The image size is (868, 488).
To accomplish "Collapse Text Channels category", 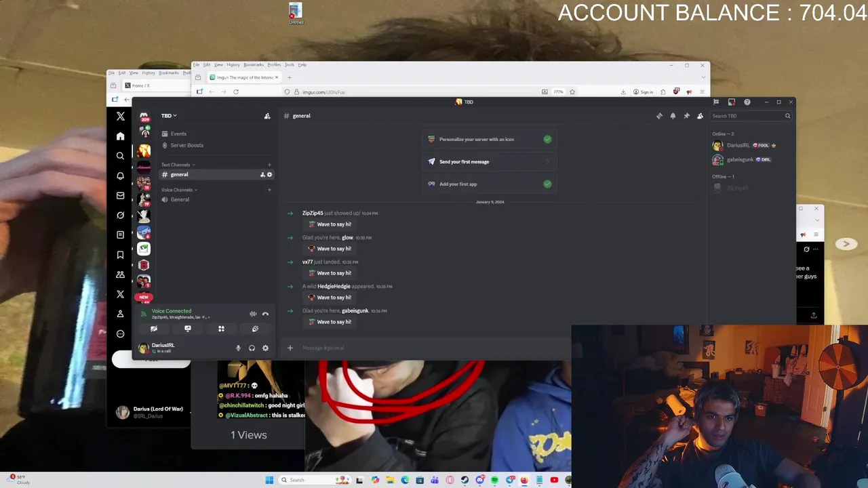I will (178, 165).
